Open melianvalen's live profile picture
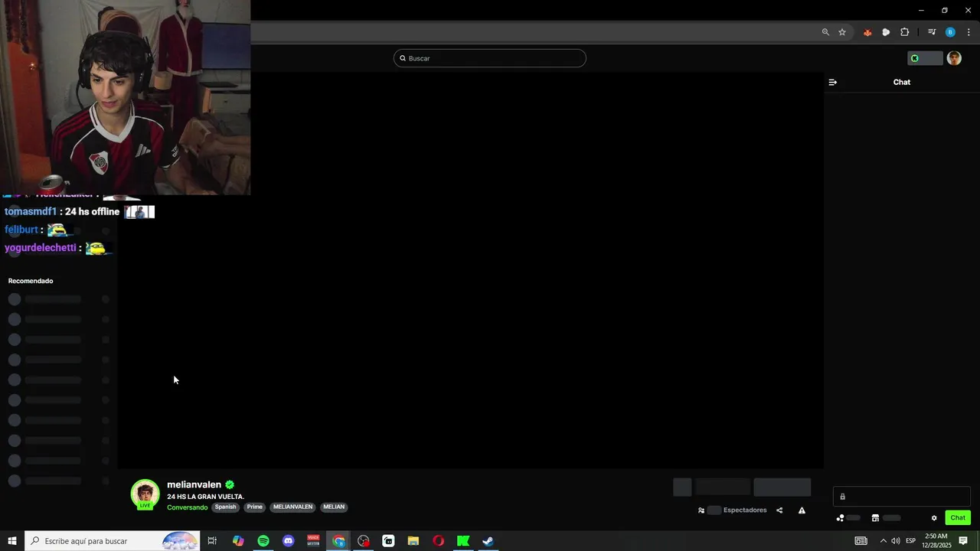 (145, 494)
